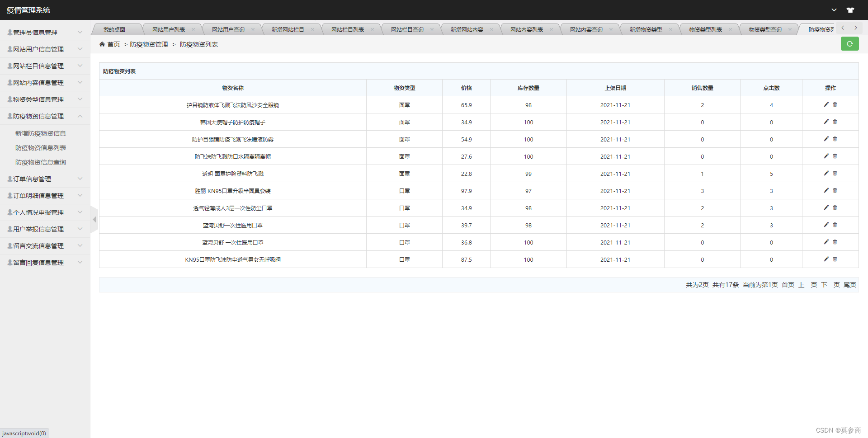Delete the 透气轻薄成人3层一次性防尘口罩 row
Image resolution: width=868 pixels, height=438 pixels.
click(835, 207)
